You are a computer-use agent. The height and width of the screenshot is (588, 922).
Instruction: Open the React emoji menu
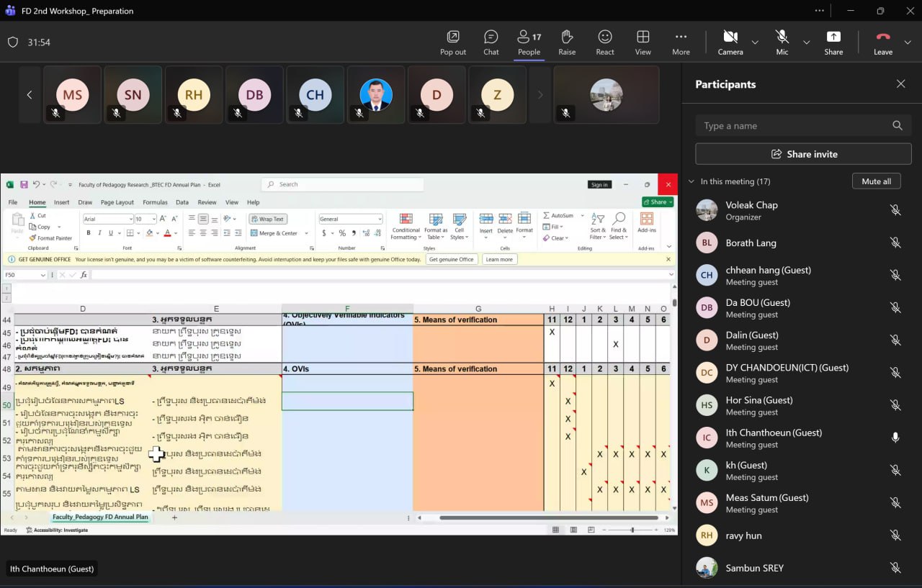pos(605,42)
